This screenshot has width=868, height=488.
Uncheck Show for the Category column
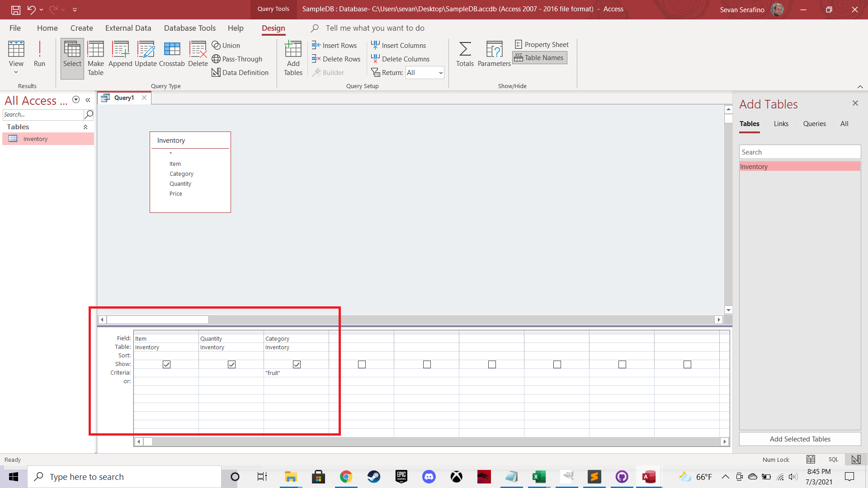[x=297, y=364]
